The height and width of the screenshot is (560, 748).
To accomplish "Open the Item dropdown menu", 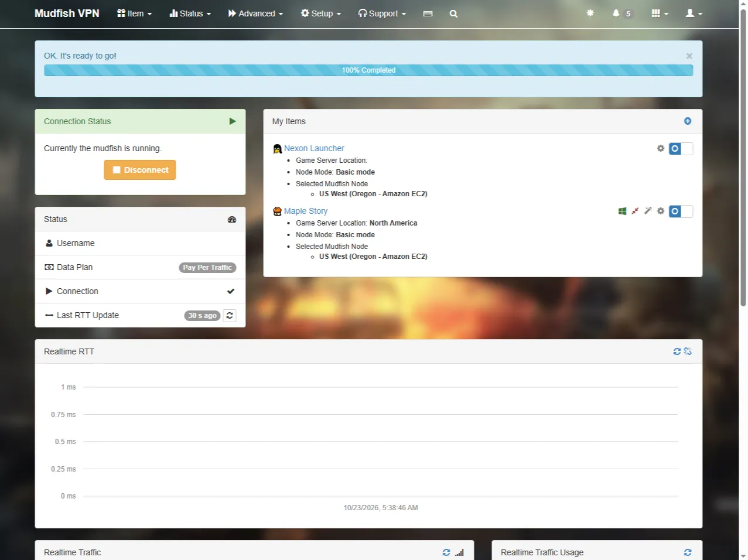I will [134, 13].
